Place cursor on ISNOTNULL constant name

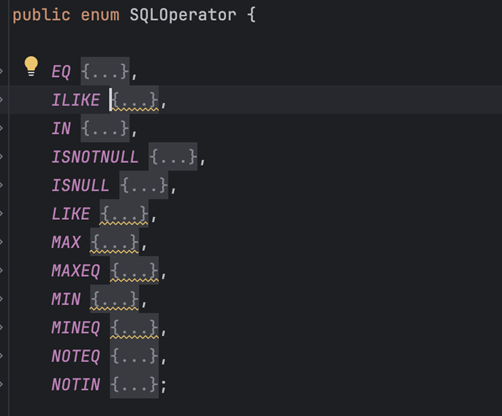pyautogui.click(x=95, y=157)
